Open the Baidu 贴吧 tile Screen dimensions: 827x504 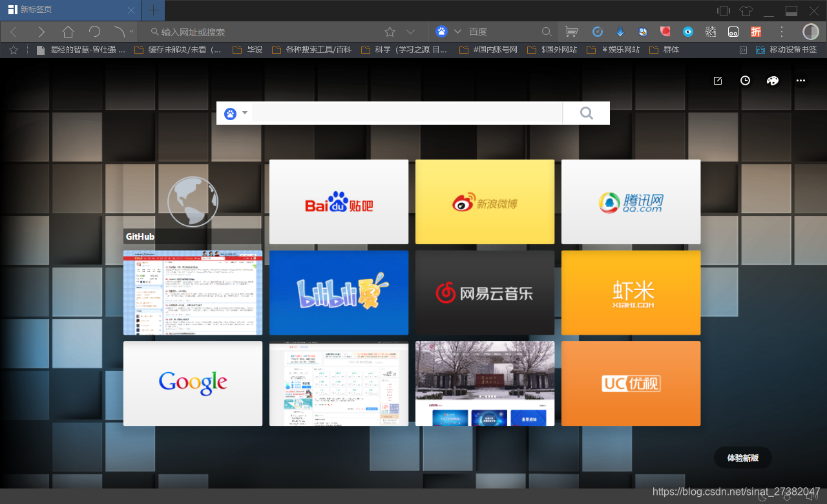(x=339, y=202)
